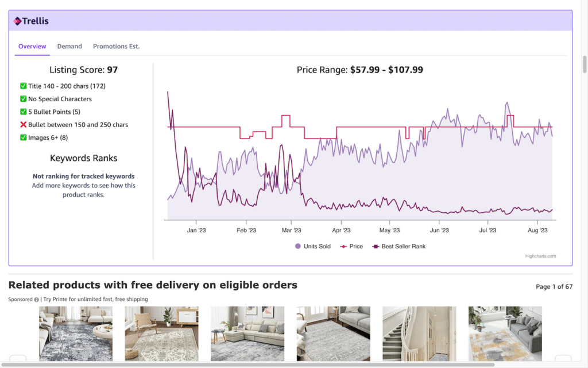Click the Jun '23 axis label
Screen dimensions: 588x368
pyautogui.click(x=439, y=230)
